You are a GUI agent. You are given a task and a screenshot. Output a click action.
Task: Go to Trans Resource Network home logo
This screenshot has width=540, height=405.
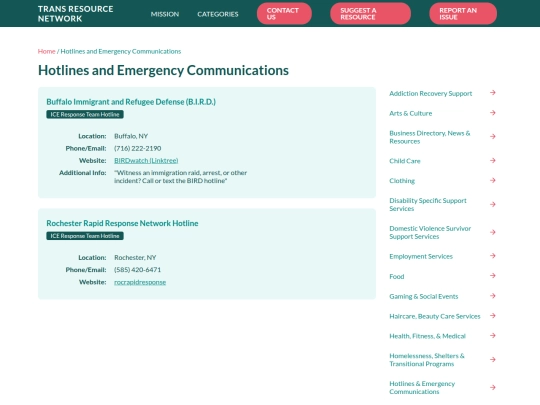[x=75, y=14]
